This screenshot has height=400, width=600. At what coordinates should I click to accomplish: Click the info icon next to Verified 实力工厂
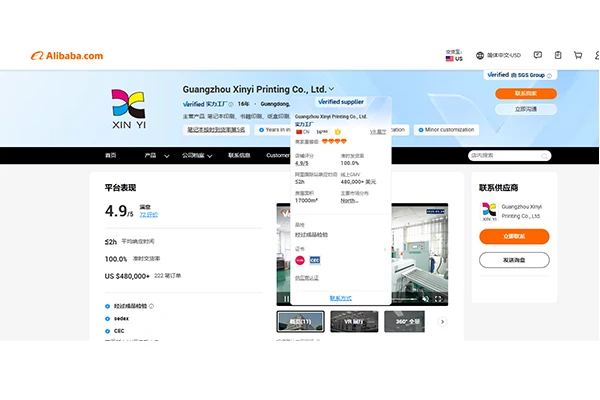(x=231, y=104)
